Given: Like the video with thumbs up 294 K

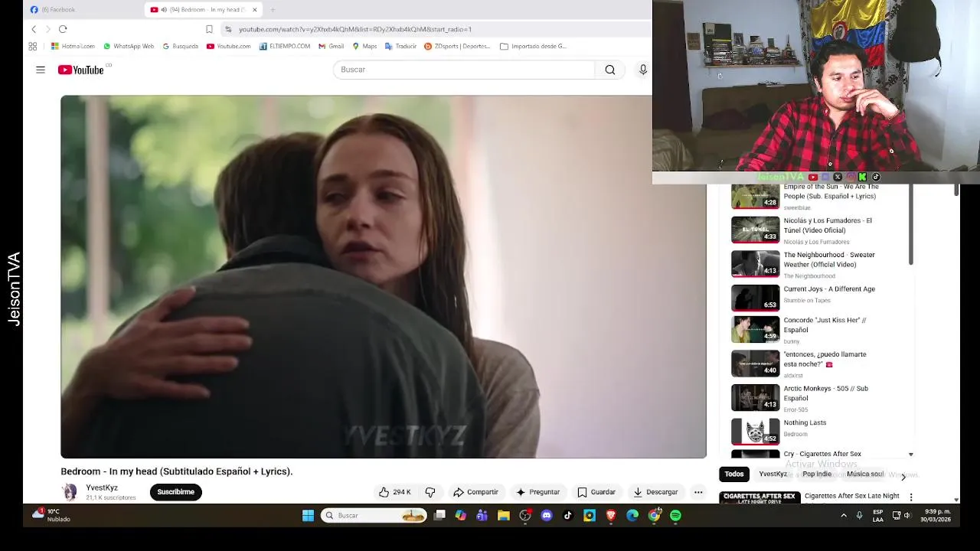Looking at the screenshot, I should 395,492.
